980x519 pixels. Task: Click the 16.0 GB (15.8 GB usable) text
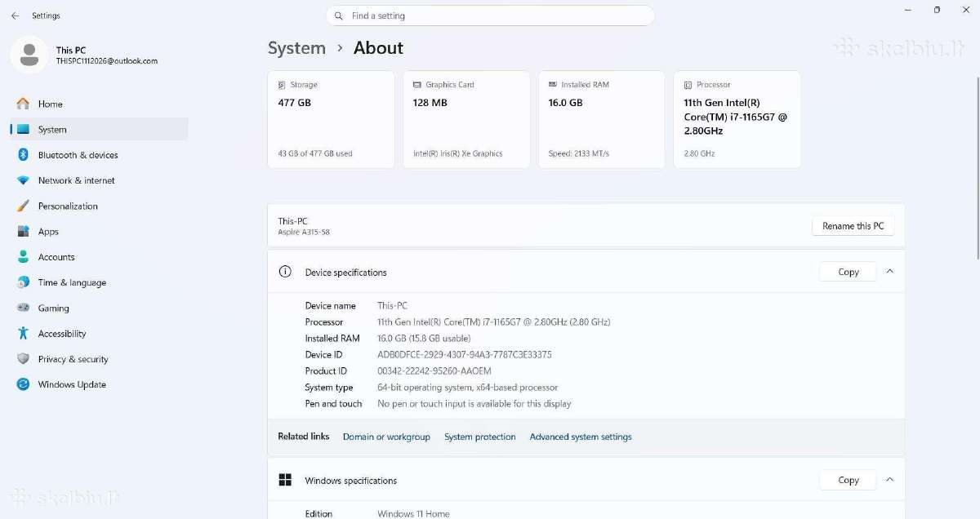pyautogui.click(x=424, y=339)
